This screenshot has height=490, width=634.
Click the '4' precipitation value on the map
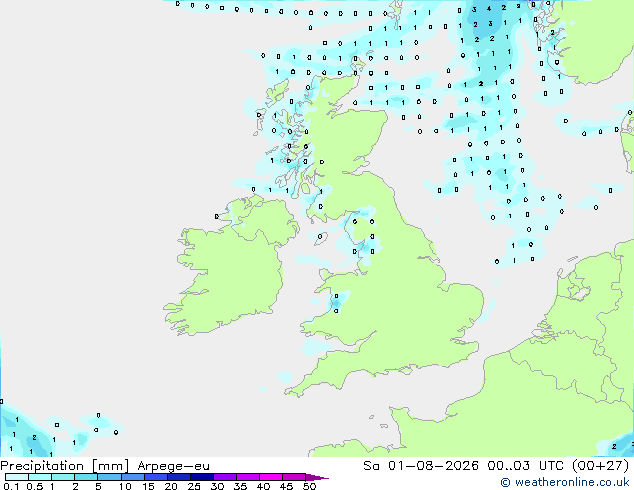click(x=489, y=8)
